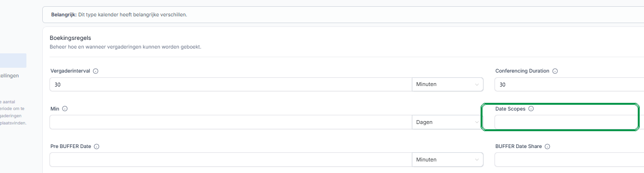Click the Conferencing Duration input field
The image size is (644, 173).
tap(569, 84)
